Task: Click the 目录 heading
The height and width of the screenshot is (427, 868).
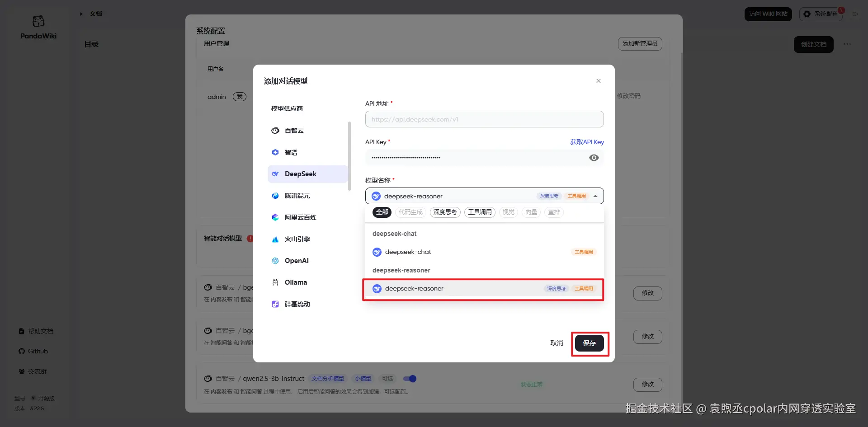Action: (91, 44)
